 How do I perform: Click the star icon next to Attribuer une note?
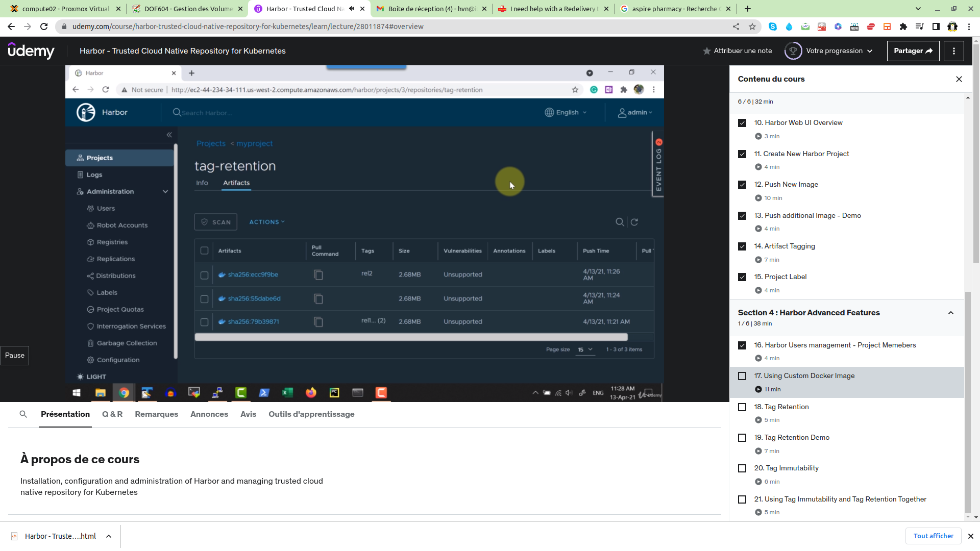(x=707, y=51)
